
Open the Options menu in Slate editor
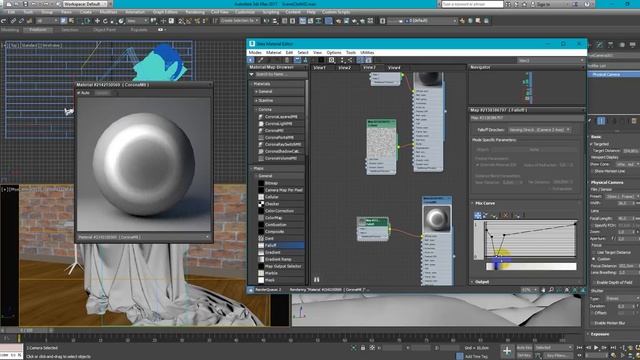pyautogui.click(x=334, y=53)
